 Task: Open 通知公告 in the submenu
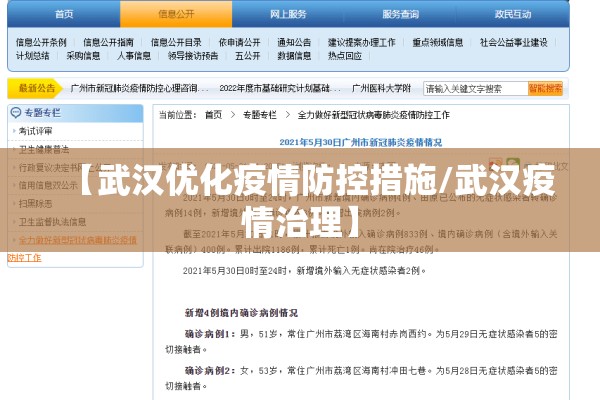tap(294, 42)
